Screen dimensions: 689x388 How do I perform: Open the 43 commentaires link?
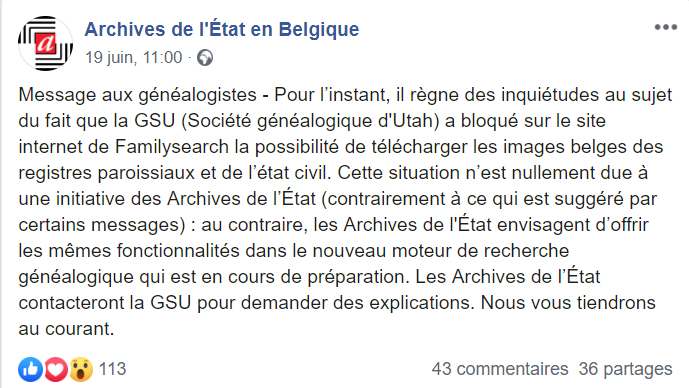(500, 369)
